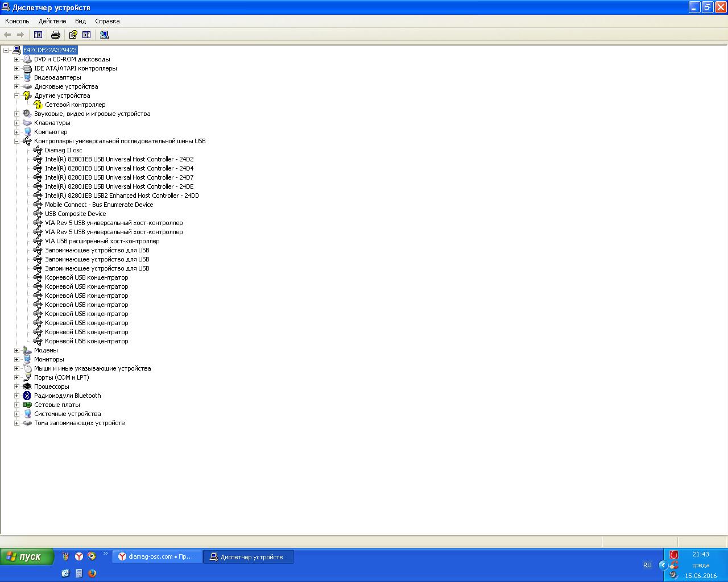
Task: Switch to diamag-osc.com taskbar window
Action: point(158,557)
